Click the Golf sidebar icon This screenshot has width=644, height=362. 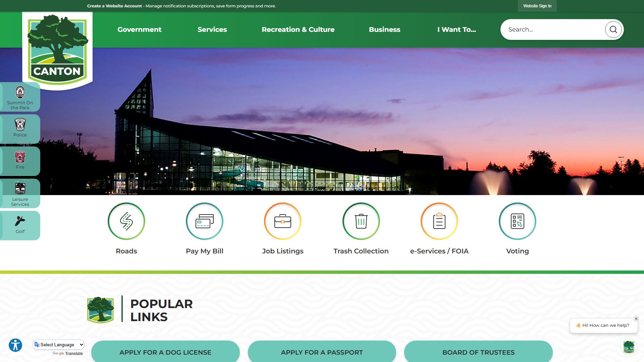click(x=20, y=221)
